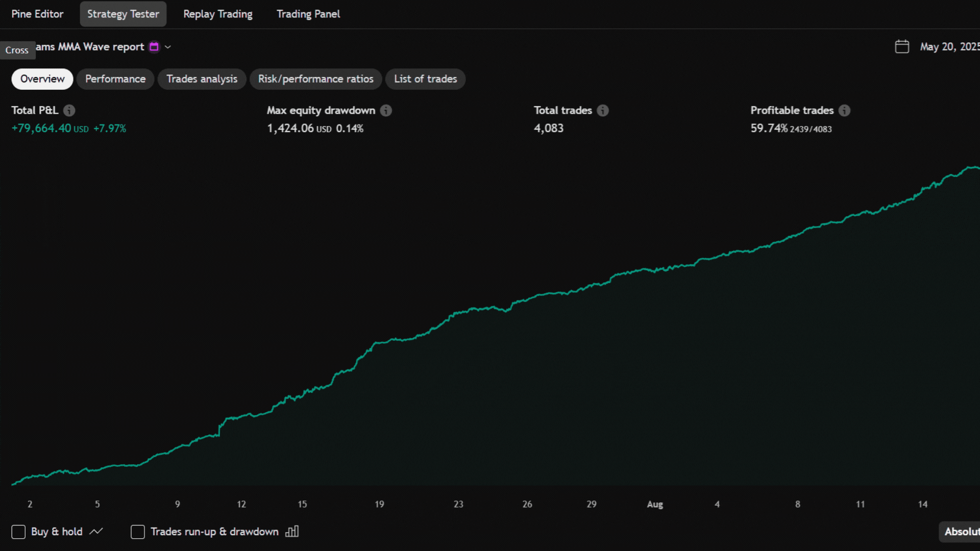The width and height of the screenshot is (980, 551).
Task: Click the calendar date range icon
Action: 902,46
